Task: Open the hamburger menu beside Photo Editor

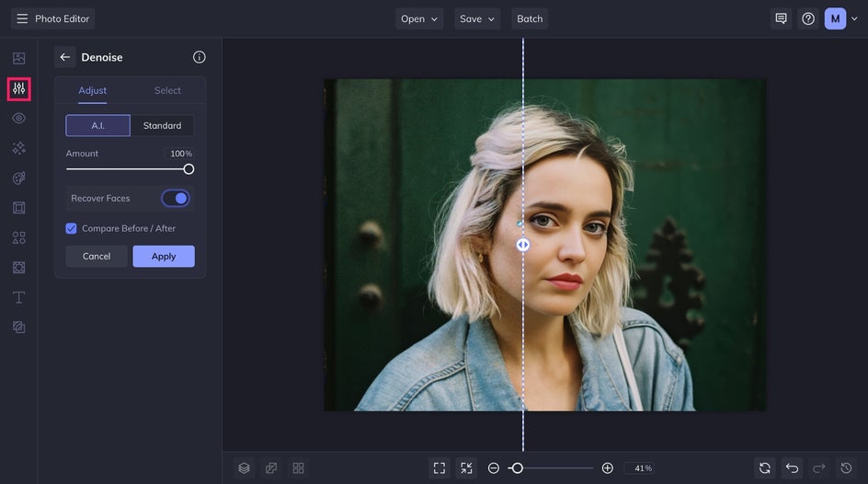Action: 22,18
